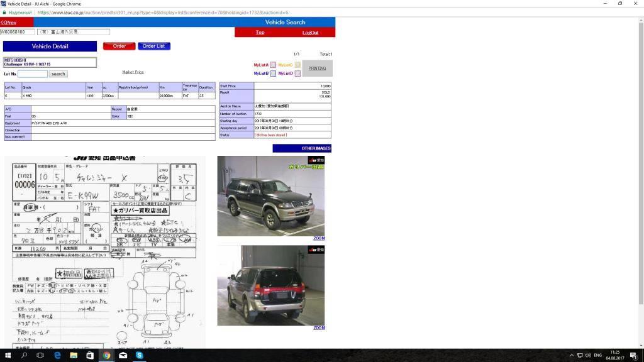Tick the MyListA checkbox

pyautogui.click(x=273, y=65)
